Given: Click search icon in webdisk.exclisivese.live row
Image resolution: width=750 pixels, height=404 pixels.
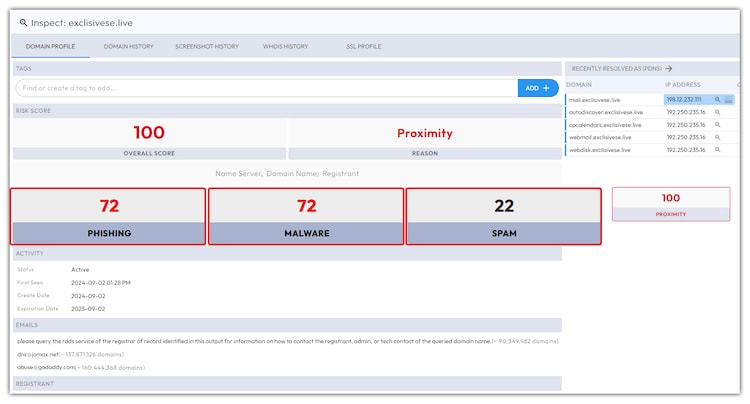Looking at the screenshot, I should (717, 149).
